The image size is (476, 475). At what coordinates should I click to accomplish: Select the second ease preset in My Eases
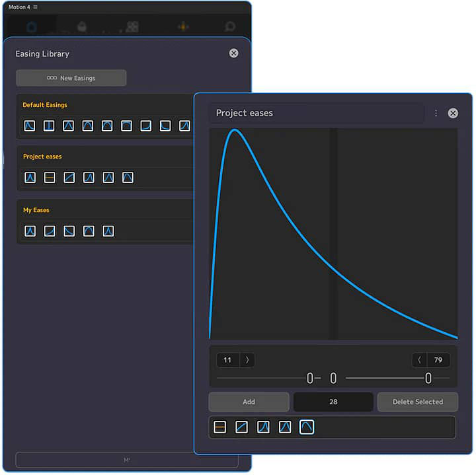point(49,231)
